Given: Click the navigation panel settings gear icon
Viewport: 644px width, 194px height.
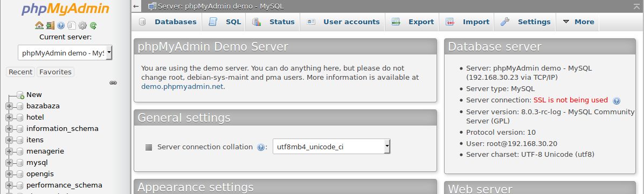Looking at the screenshot, I should click(82, 25).
